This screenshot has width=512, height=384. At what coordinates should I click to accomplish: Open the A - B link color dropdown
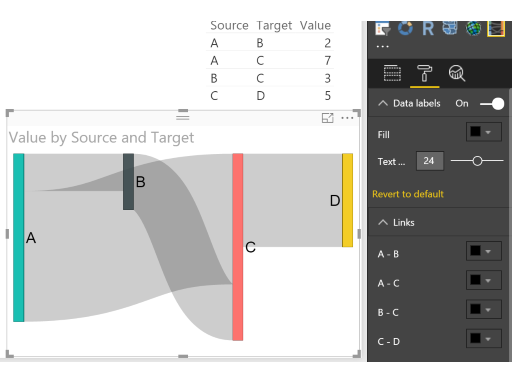[484, 251]
